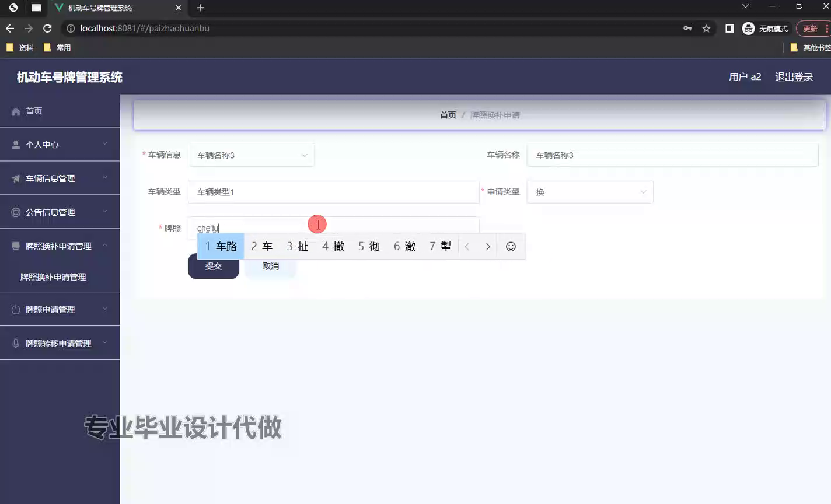Open the side panel icon

[729, 28]
